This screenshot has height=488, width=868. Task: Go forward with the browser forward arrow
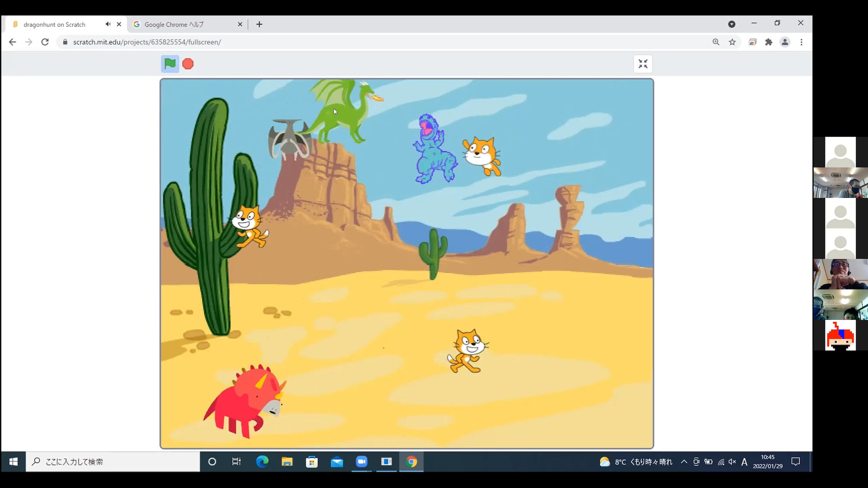click(x=28, y=42)
